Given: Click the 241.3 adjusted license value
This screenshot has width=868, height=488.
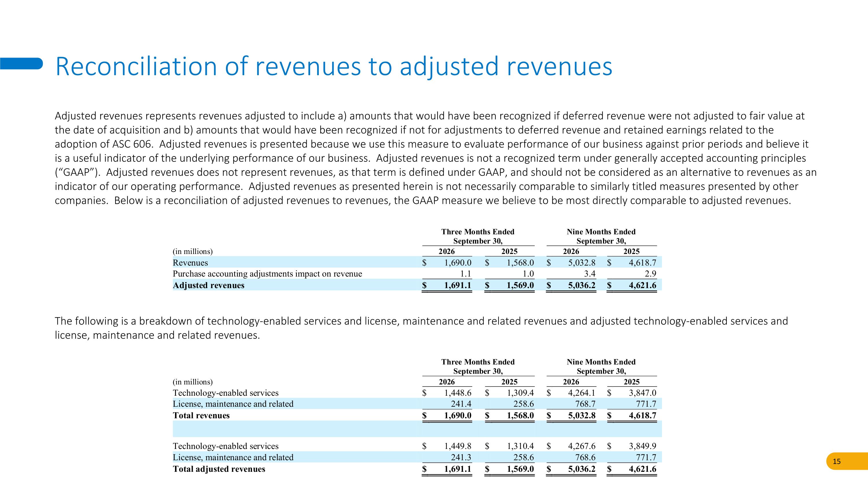Looking at the screenshot, I should 461,457.
